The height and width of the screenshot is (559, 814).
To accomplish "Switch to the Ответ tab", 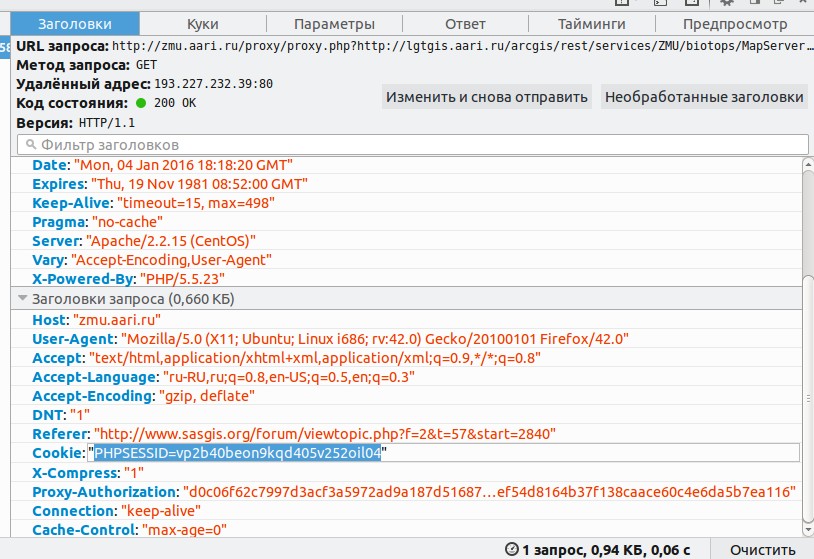I will [465, 24].
